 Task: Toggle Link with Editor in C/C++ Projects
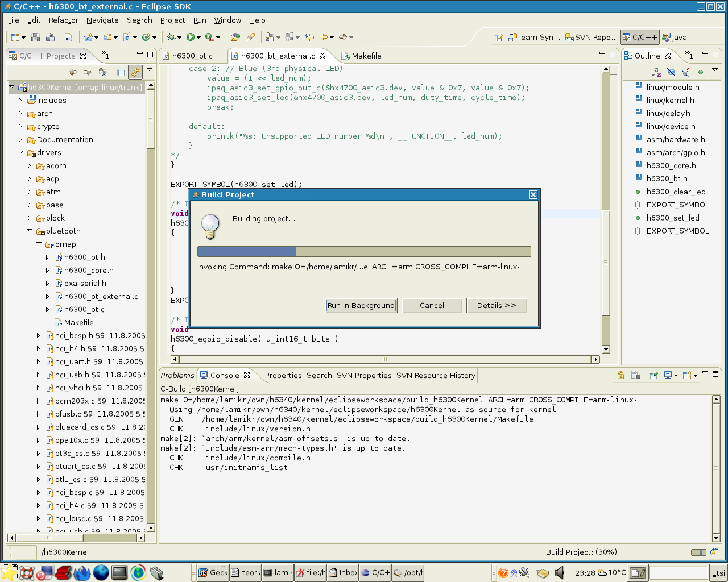135,72
